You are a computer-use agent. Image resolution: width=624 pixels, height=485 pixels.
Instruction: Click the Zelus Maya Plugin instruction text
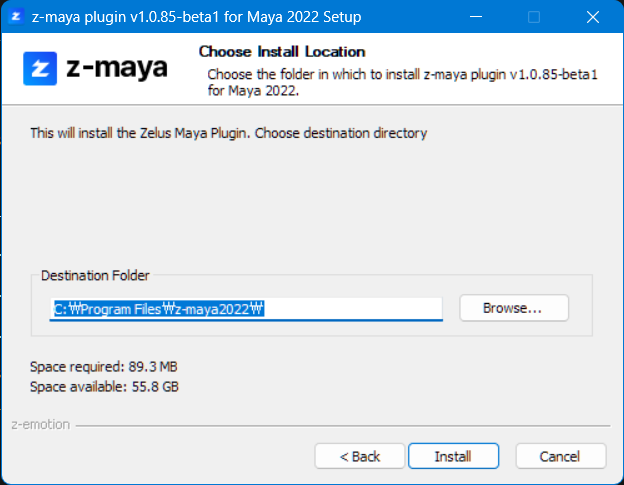pyautogui.click(x=228, y=132)
